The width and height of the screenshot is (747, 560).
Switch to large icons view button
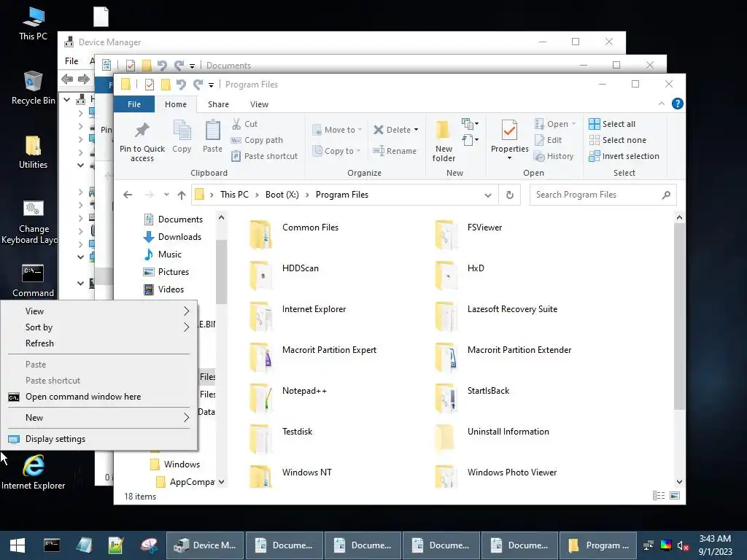pos(675,496)
